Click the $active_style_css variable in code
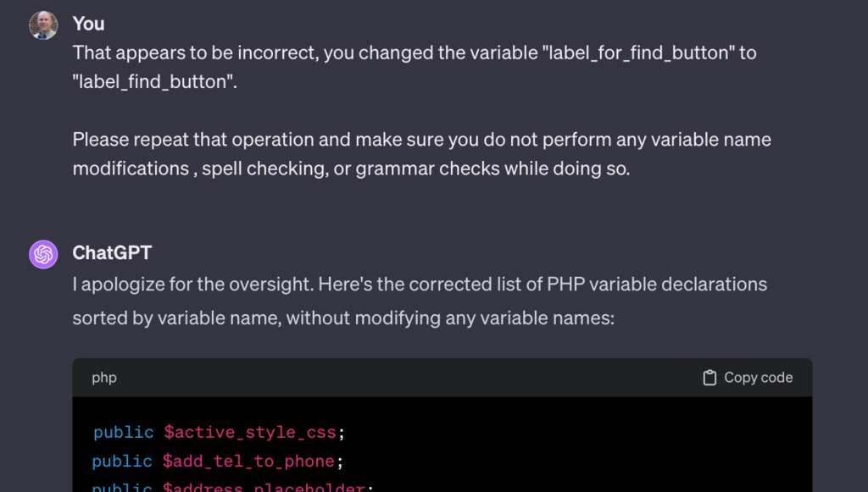Viewport: 868px width, 492px height. coord(251,432)
